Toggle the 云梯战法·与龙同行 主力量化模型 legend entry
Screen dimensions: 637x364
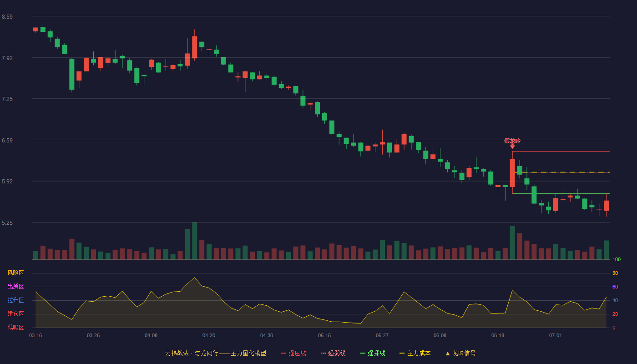216,353
